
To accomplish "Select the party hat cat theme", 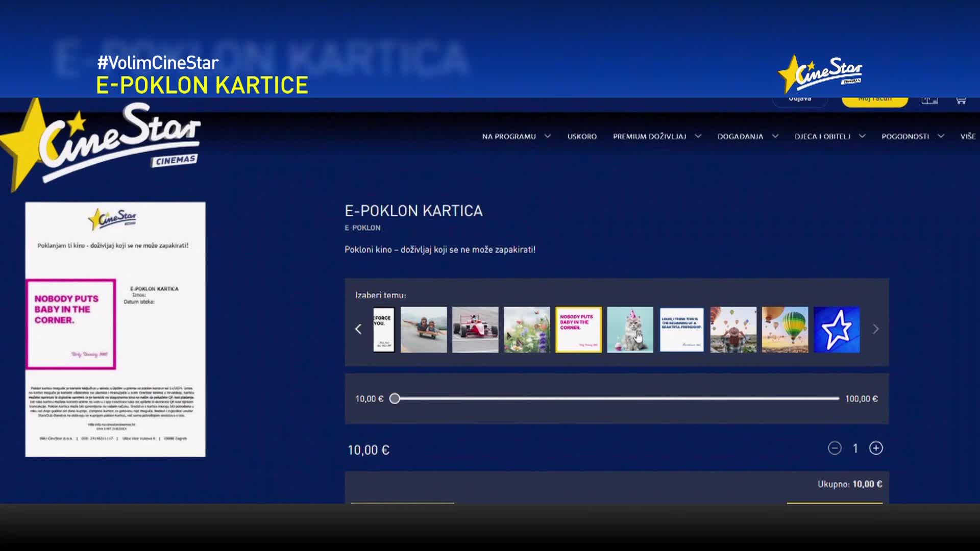I will [x=630, y=330].
